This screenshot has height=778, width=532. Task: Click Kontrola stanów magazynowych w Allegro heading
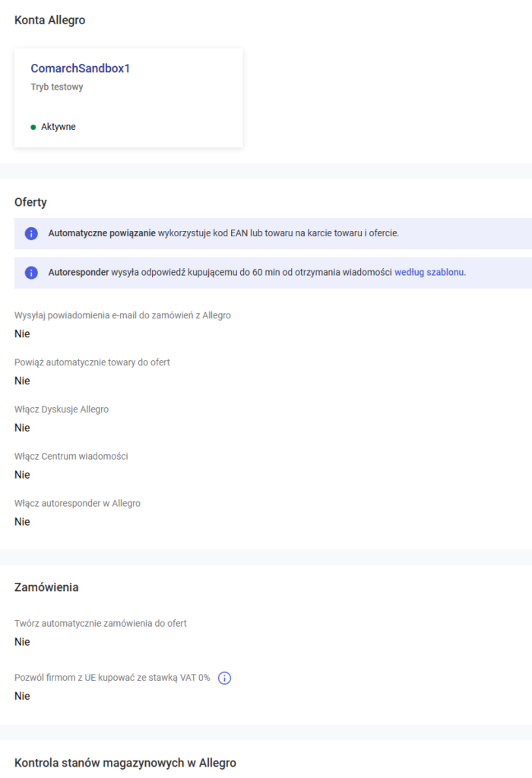pyautogui.click(x=125, y=763)
